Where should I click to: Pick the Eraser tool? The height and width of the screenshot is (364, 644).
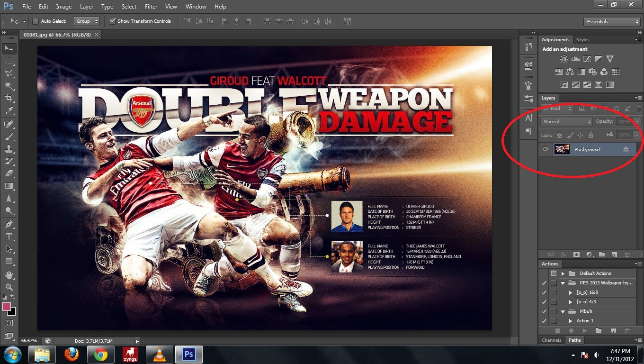coord(9,173)
